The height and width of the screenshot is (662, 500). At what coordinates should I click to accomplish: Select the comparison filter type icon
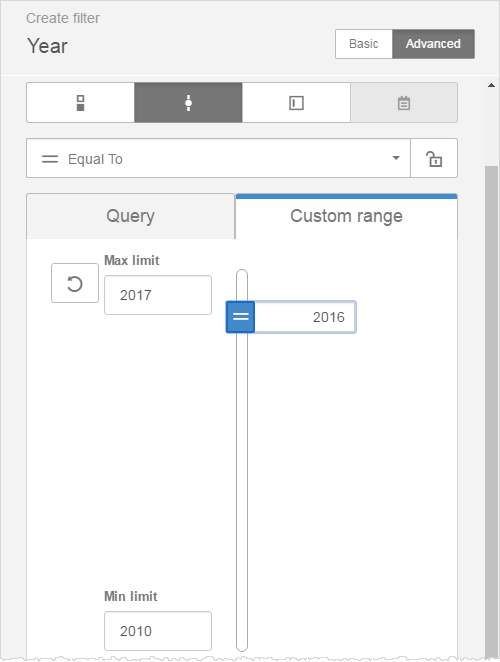188,103
